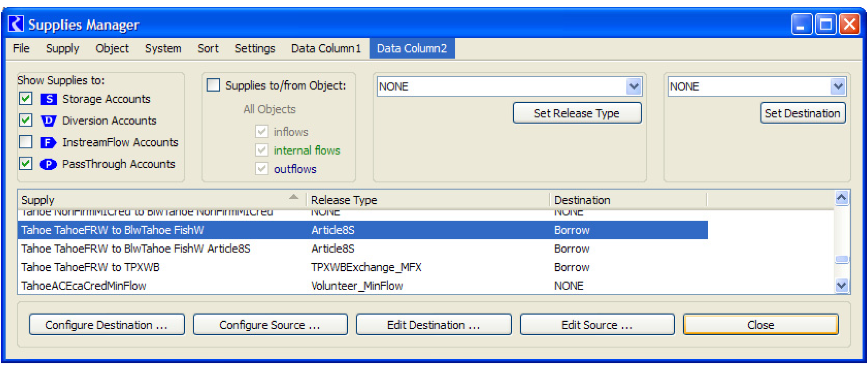
Task: Click the Configure Destination button
Action: (107, 325)
